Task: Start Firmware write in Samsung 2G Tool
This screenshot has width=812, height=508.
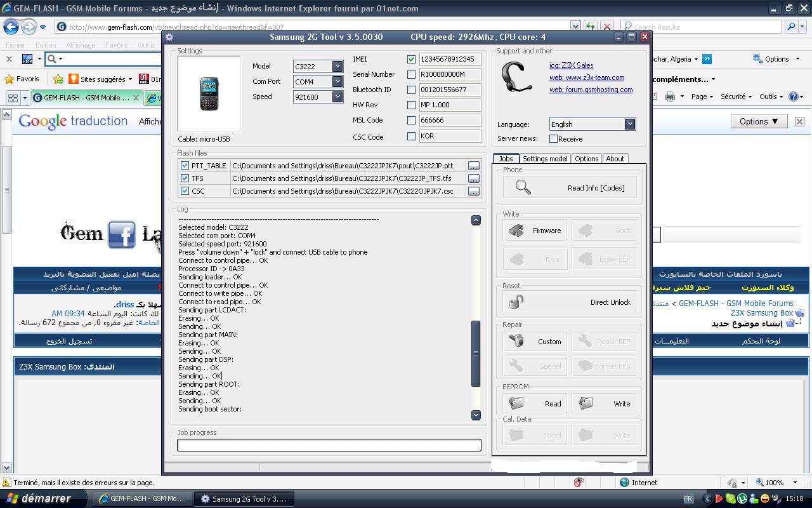Action: [534, 231]
